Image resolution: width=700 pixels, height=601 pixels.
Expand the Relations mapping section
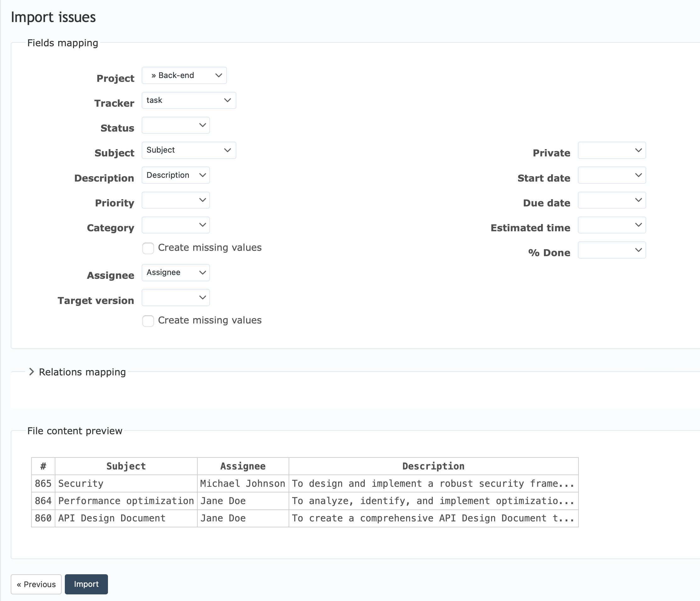[x=82, y=372]
